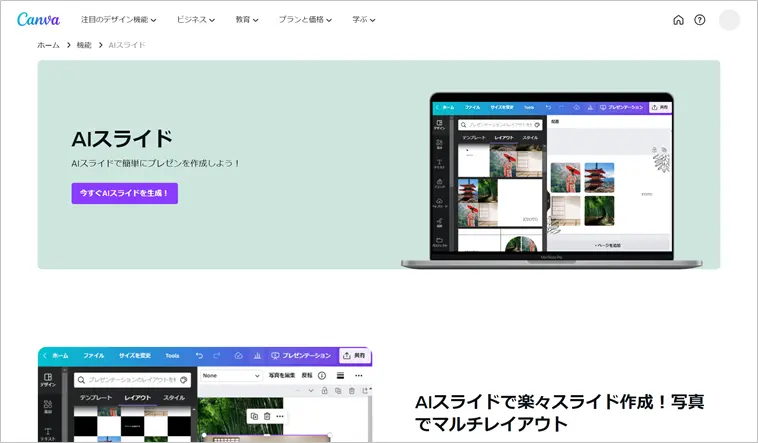Screen dimensions: 758x443
Task: Open the 教育 navigation menu
Action: [x=246, y=20]
